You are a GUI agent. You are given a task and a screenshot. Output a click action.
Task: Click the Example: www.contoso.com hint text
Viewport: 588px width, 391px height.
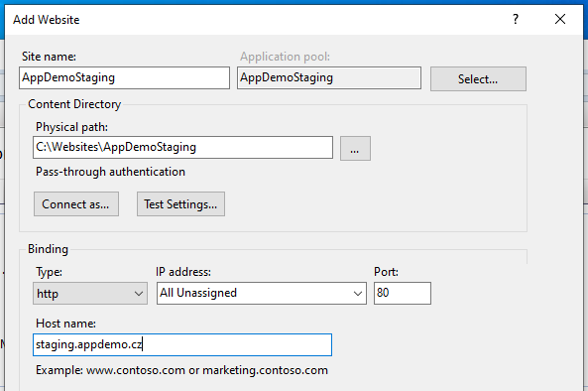point(181,370)
